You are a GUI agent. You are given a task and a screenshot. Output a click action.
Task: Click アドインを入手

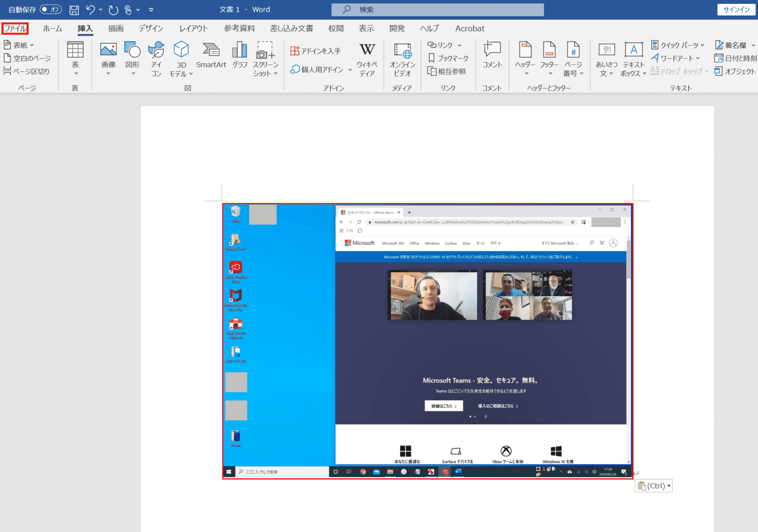click(x=316, y=51)
